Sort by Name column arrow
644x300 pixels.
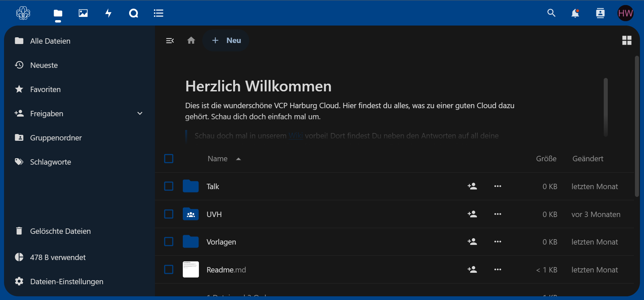point(238,159)
